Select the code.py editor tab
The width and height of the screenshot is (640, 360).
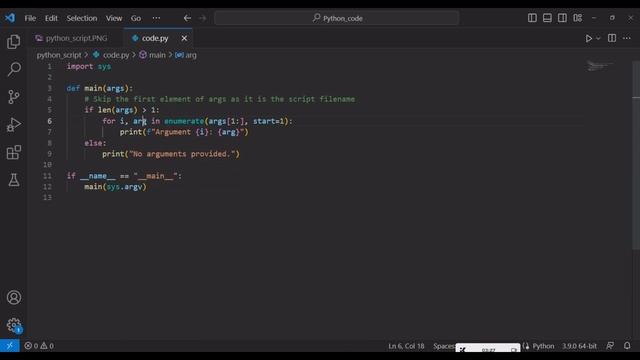pyautogui.click(x=155, y=38)
